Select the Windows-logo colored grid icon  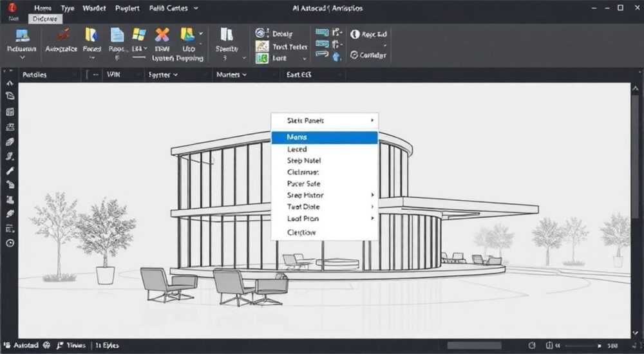coord(139,35)
